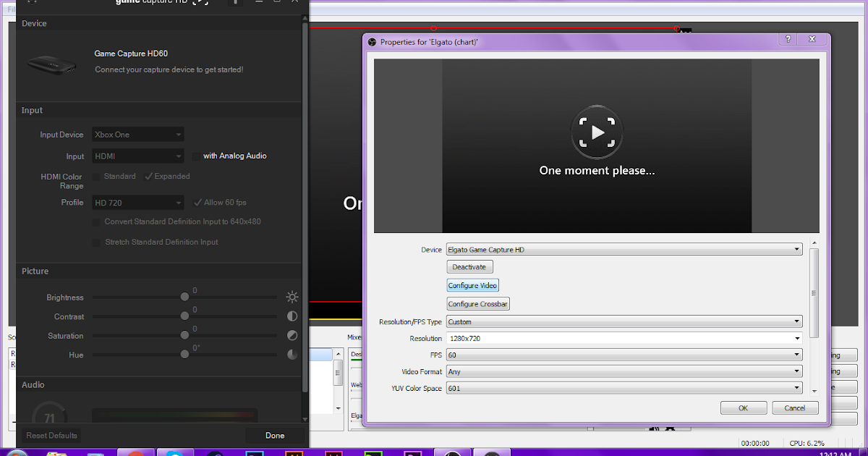Click the Saturation adjustment icon

(x=292, y=335)
